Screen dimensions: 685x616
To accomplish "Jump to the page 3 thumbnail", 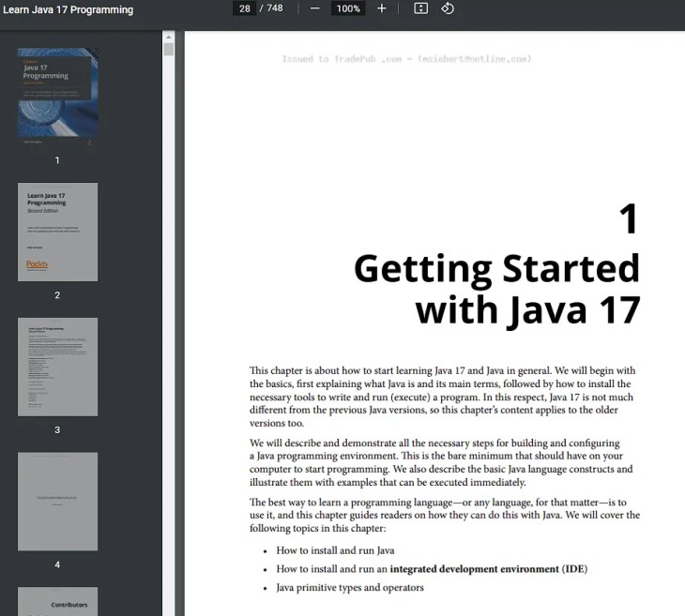I will coord(57,367).
